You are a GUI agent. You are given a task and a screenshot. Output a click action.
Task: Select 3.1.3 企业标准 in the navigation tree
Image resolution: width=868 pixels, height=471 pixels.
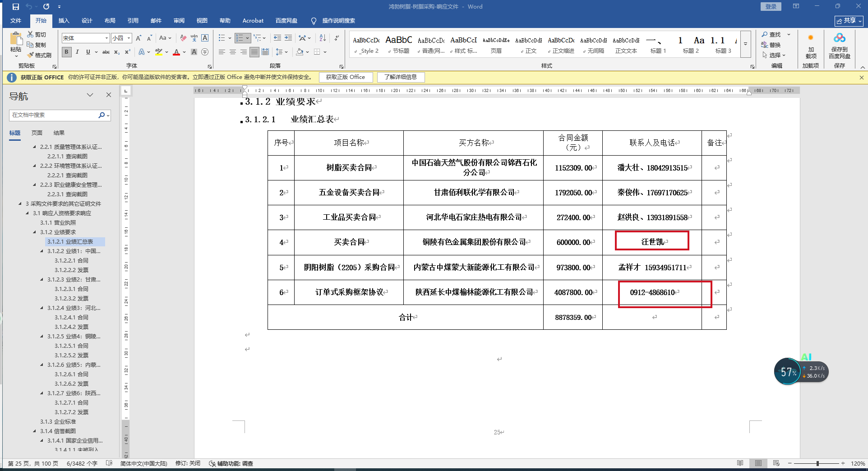tap(58, 421)
